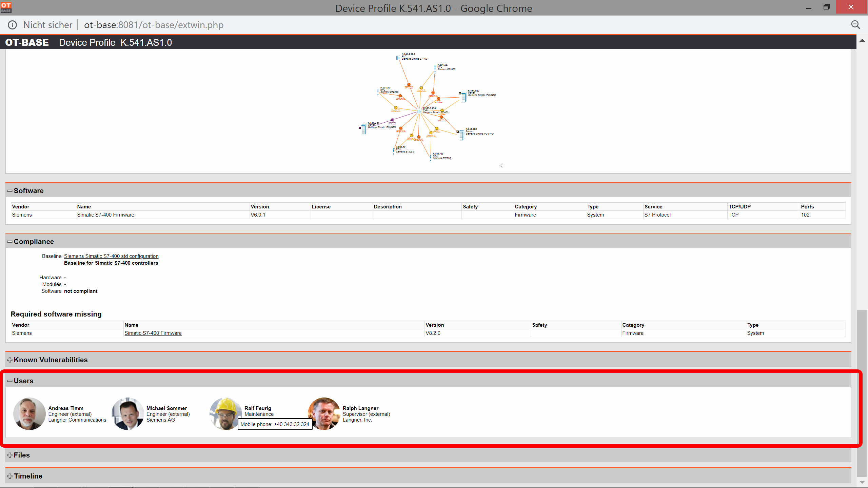Click the purple Engineering connection node

(x=392, y=120)
